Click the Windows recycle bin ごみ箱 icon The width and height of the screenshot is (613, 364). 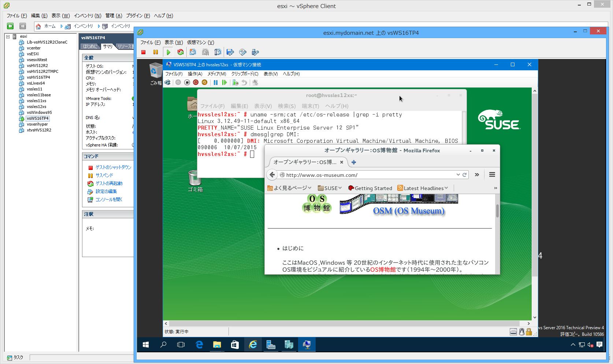tap(156, 74)
